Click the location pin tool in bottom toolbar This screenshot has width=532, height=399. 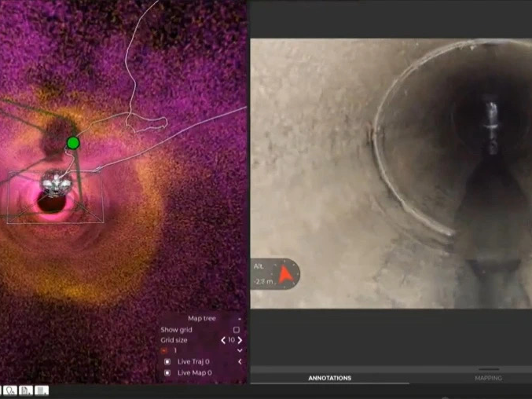pos(12,390)
